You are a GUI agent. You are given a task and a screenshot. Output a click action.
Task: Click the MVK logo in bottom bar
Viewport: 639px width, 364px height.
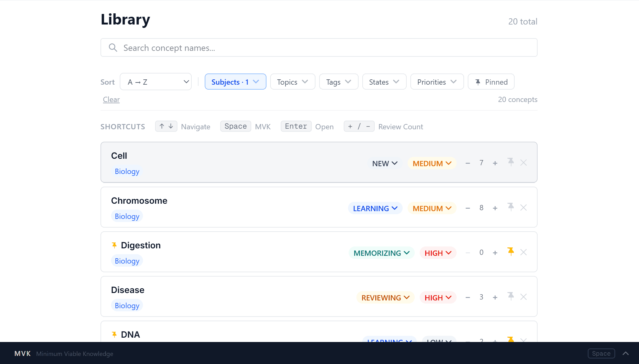tap(23, 354)
